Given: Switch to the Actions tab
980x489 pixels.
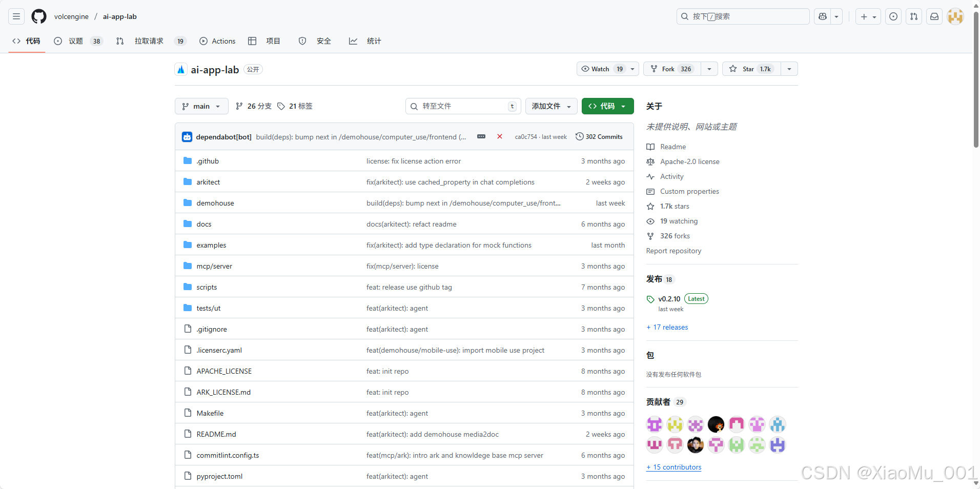Looking at the screenshot, I should (x=217, y=41).
